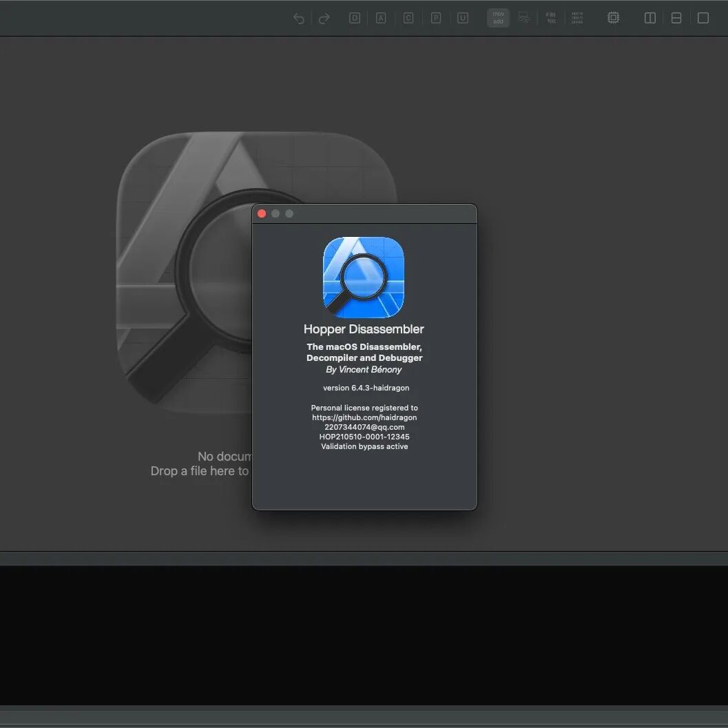Mark as Data with the D button

tap(354, 18)
